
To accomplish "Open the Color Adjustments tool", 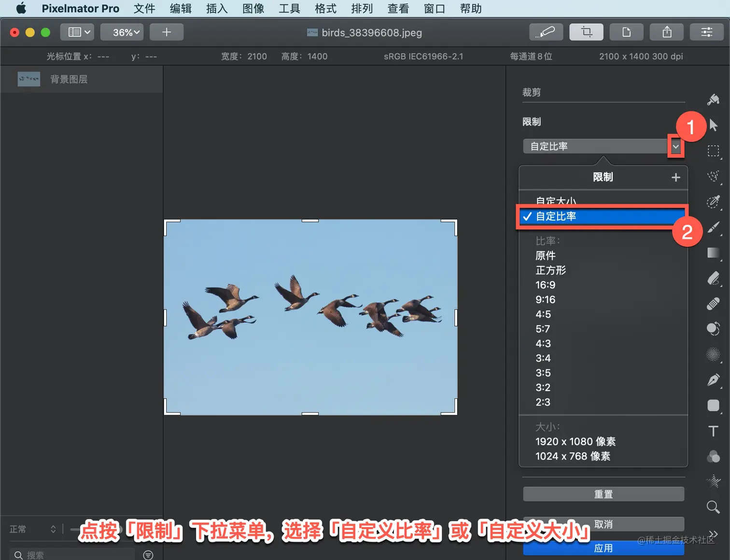I will coord(713,456).
